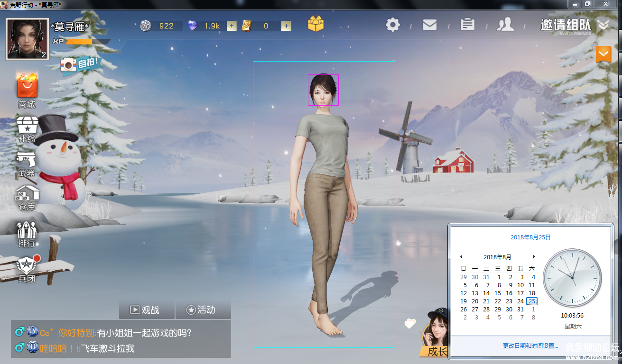Image resolution: width=622 pixels, height=364 pixels.
Task: Select date 25 in the calendar
Action: 532,301
